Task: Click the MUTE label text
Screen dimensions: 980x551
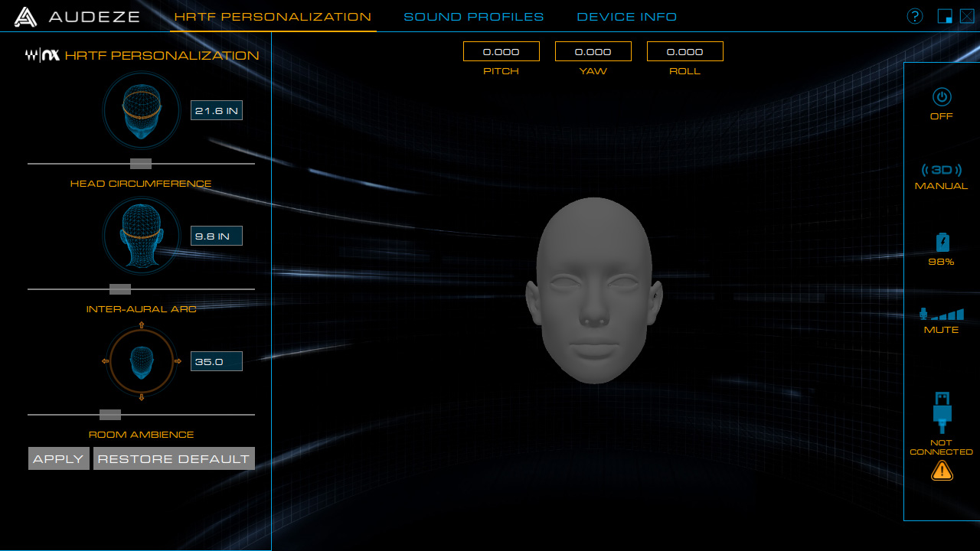Action: tap(942, 330)
